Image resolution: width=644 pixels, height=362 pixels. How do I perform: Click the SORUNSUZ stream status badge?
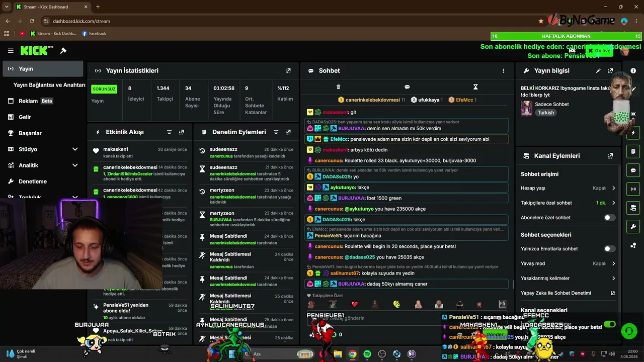click(x=104, y=89)
